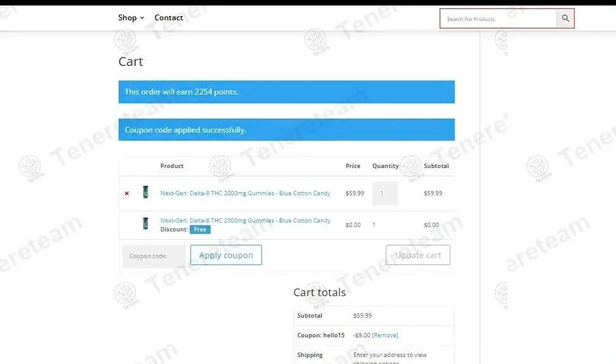Click the -$9.00 coupon discount amount
This screenshot has height=364, width=616.
click(362, 335)
